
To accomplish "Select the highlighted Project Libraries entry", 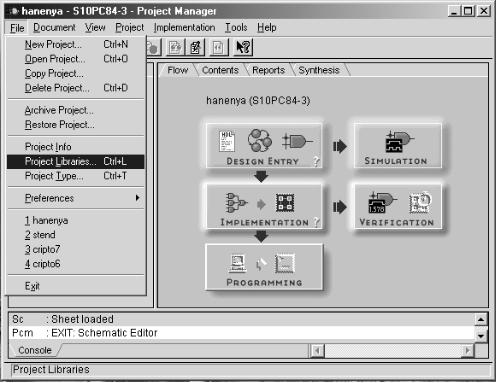I will [76, 162].
